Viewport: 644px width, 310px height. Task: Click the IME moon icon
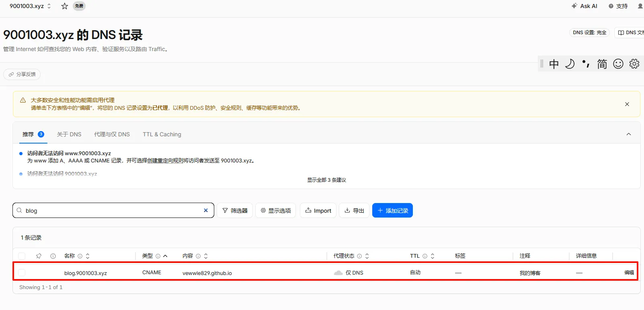click(570, 64)
